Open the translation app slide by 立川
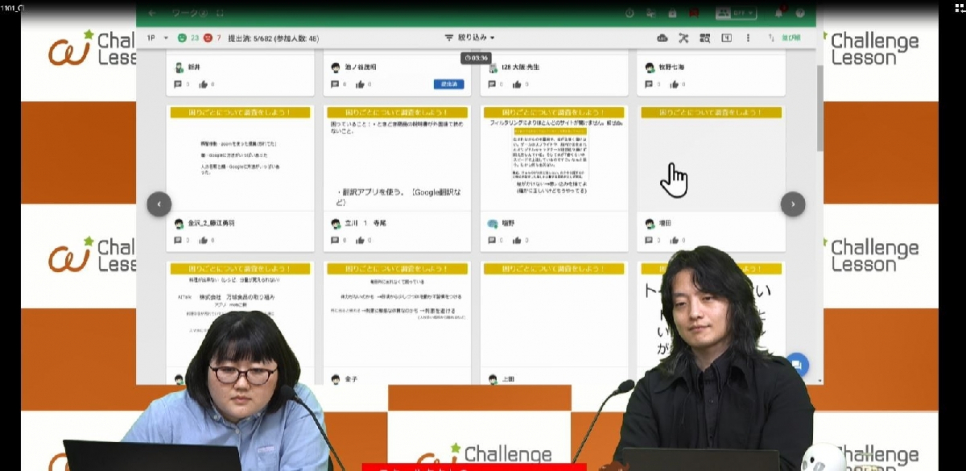 tap(395, 158)
